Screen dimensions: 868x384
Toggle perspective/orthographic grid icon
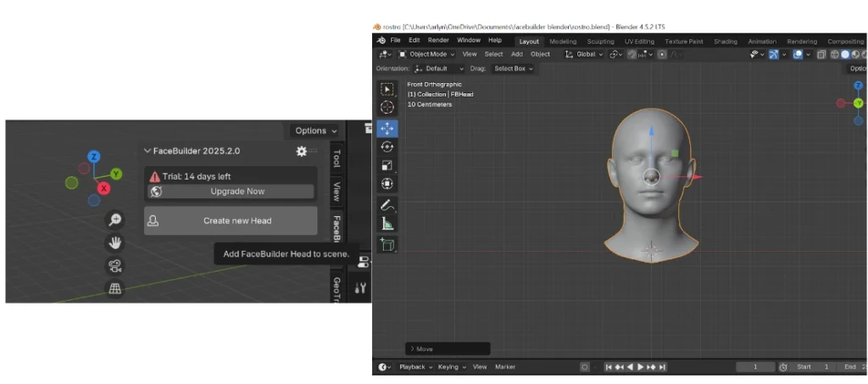(x=115, y=289)
